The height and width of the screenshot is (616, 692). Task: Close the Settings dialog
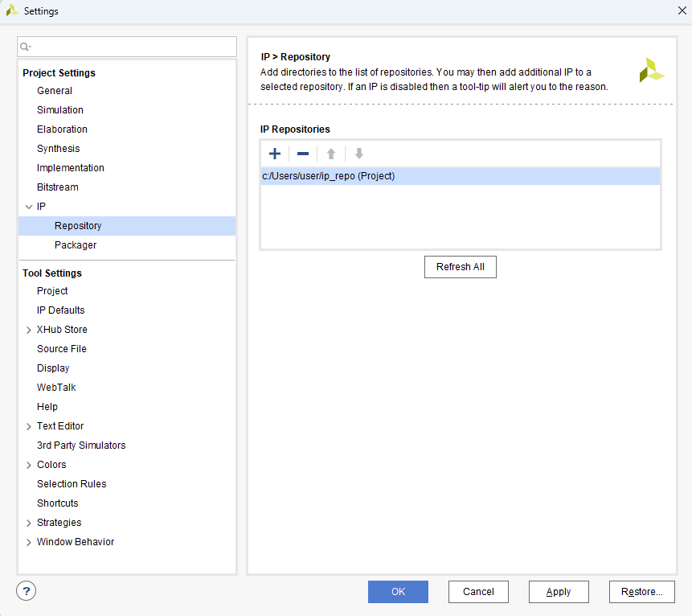click(x=682, y=10)
